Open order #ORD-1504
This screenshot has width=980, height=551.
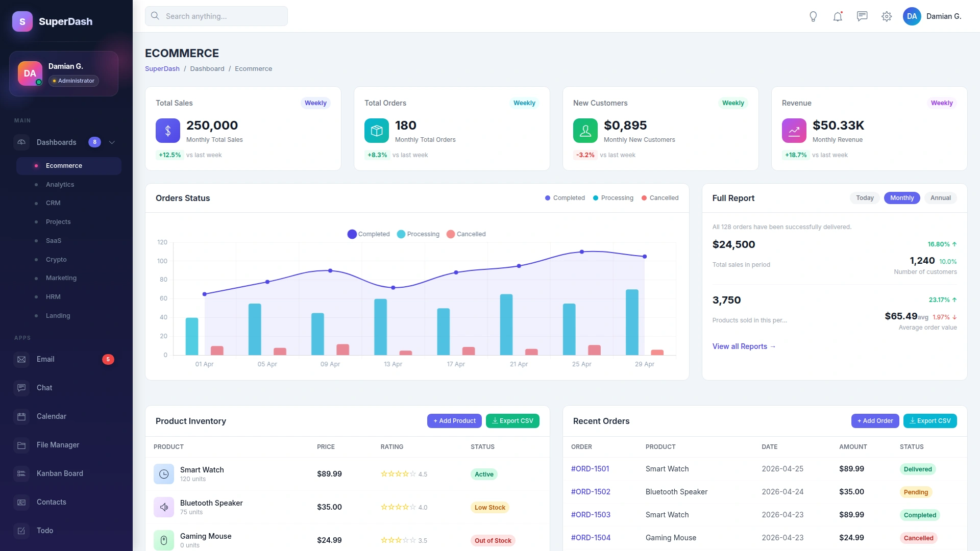[591, 538]
